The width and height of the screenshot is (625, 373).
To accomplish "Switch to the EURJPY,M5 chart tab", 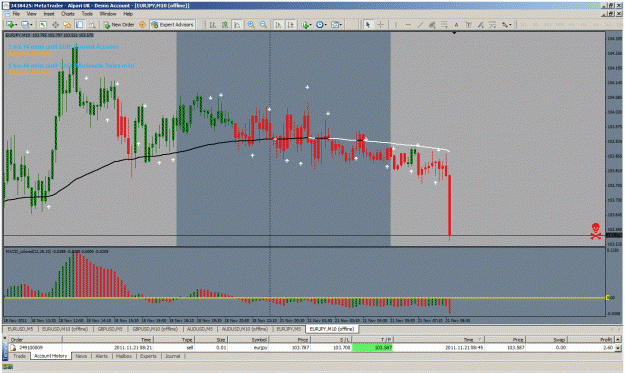I will point(289,329).
